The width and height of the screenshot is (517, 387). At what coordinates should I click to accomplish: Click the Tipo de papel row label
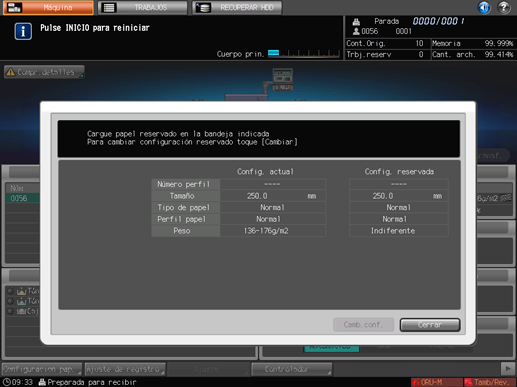click(x=186, y=207)
